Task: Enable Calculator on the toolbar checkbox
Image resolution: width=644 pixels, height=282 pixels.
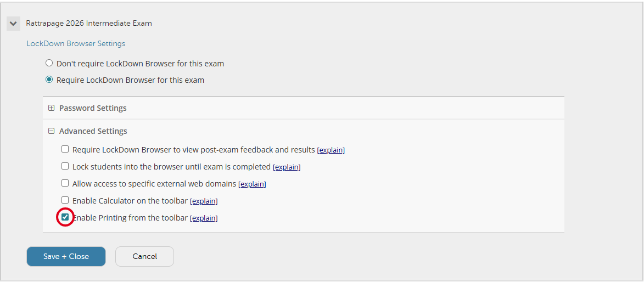Action: coord(65,200)
